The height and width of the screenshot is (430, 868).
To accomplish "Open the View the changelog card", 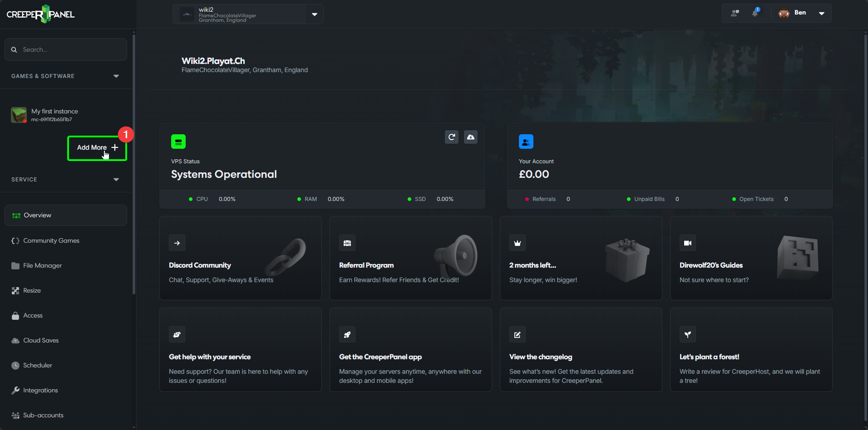I will pyautogui.click(x=581, y=350).
